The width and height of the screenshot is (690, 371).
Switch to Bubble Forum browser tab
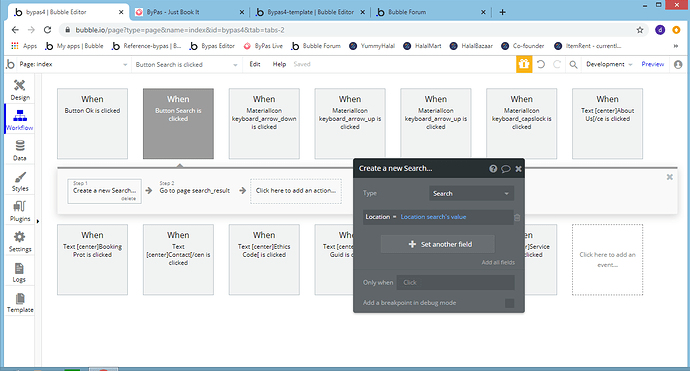pos(431,12)
